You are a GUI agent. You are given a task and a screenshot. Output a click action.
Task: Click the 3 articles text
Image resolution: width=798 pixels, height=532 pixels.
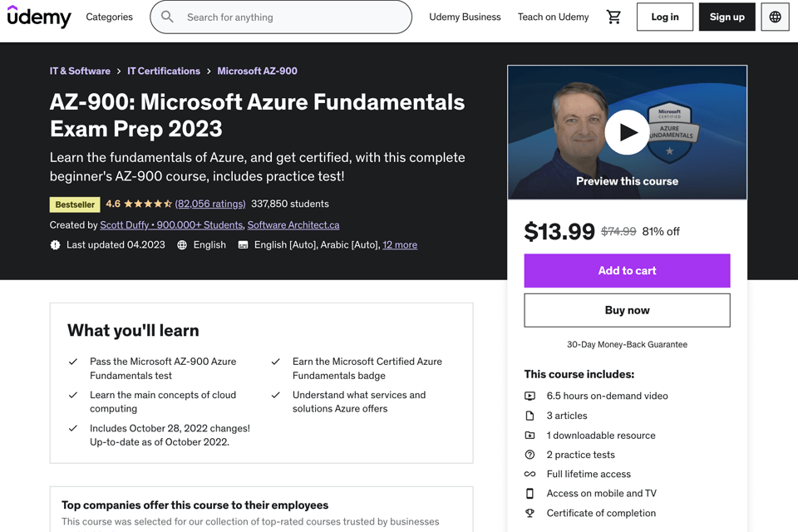click(567, 416)
